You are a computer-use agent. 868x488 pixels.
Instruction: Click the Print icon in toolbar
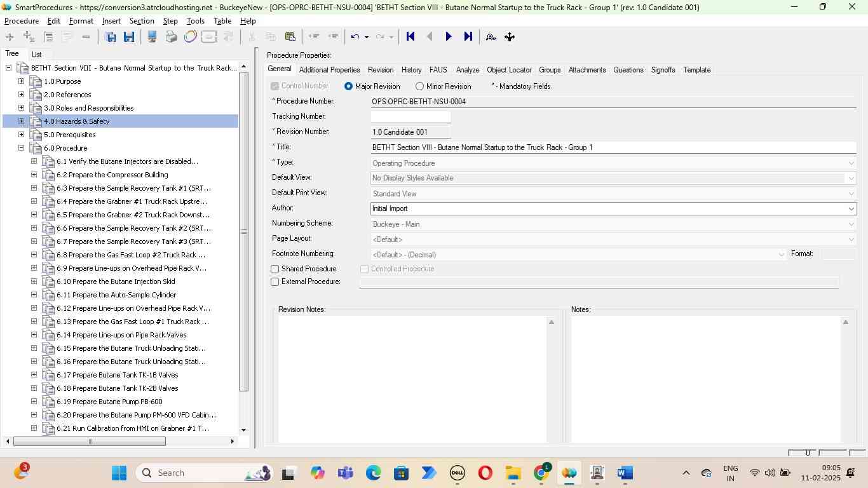171,37
